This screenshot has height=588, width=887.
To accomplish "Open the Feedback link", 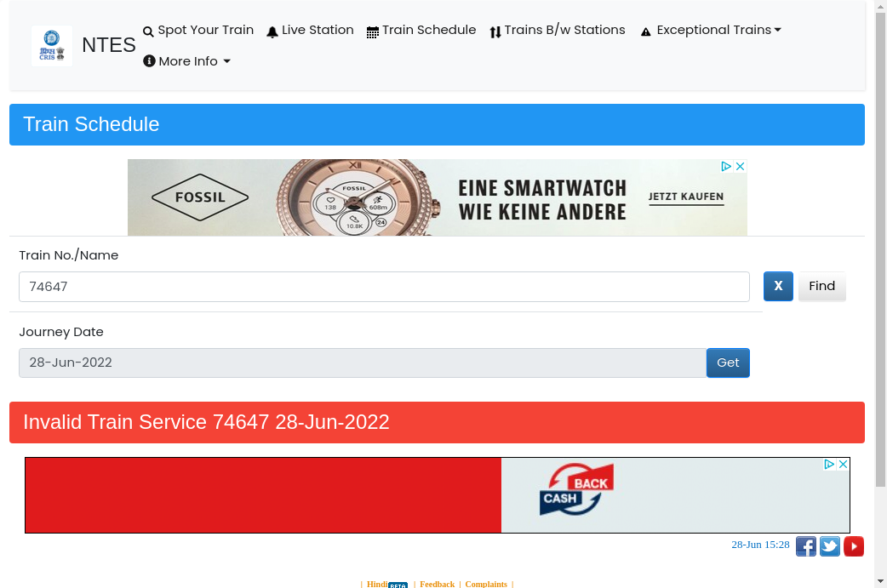I will pos(438,584).
